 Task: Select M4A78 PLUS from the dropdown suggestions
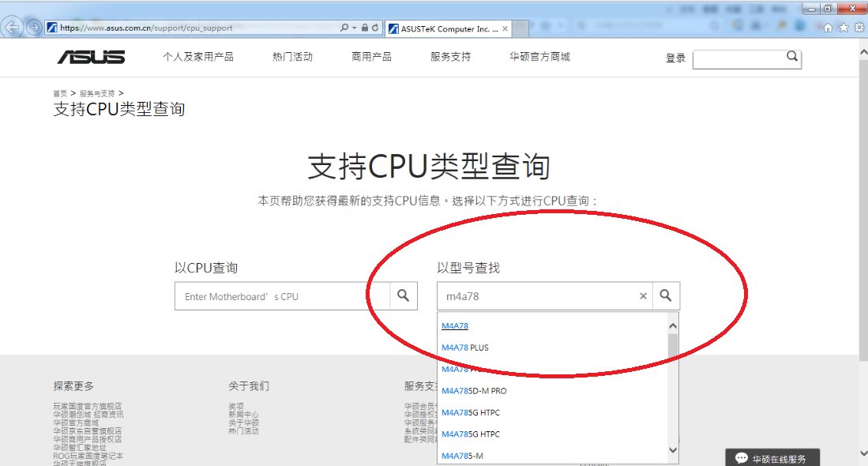[465, 347]
